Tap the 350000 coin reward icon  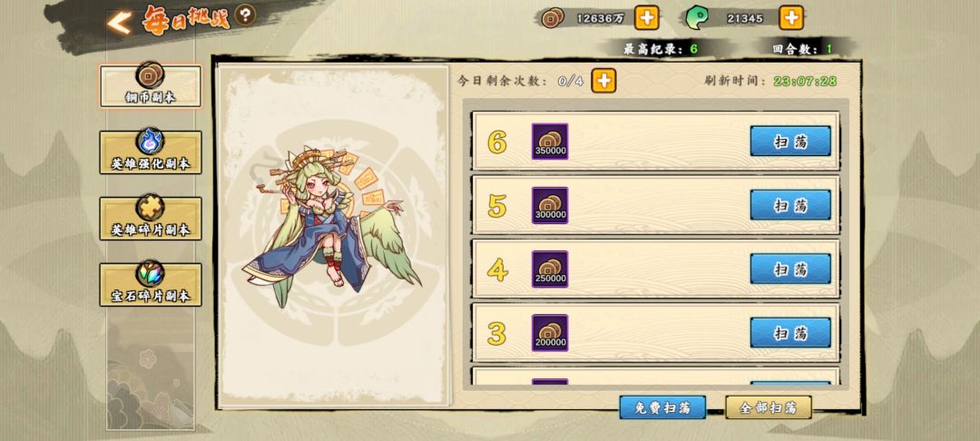(550, 142)
